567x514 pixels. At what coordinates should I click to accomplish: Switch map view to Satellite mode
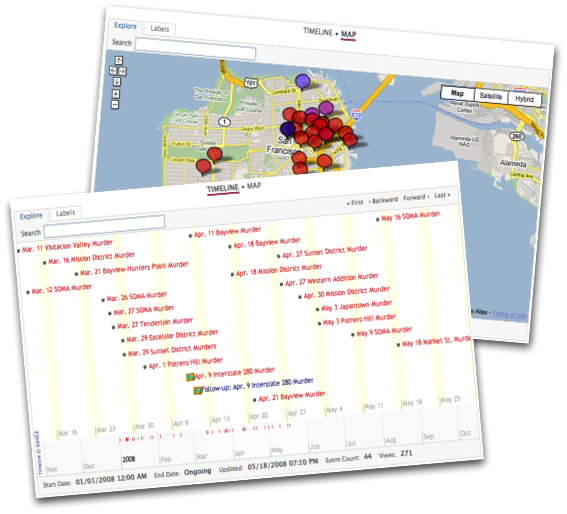(x=491, y=96)
